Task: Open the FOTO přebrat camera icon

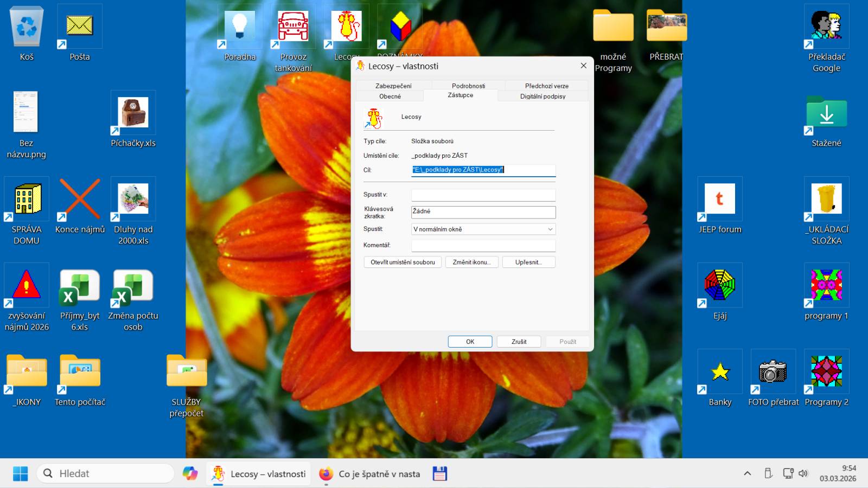Action: pyautogui.click(x=773, y=372)
